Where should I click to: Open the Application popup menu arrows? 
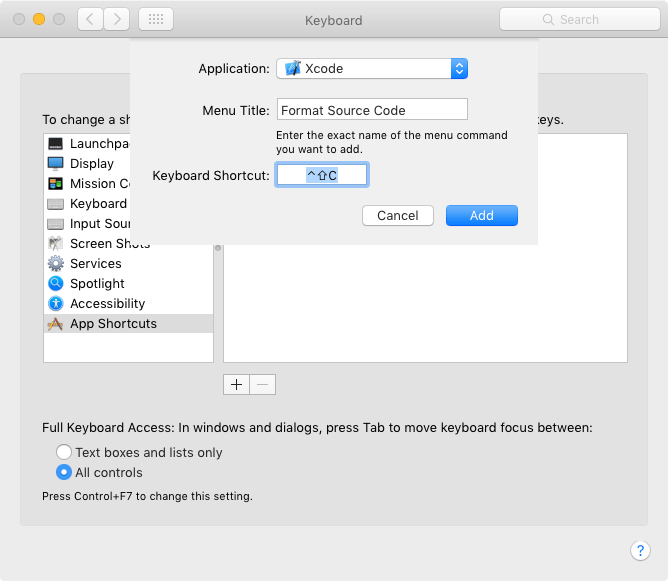[x=459, y=69]
